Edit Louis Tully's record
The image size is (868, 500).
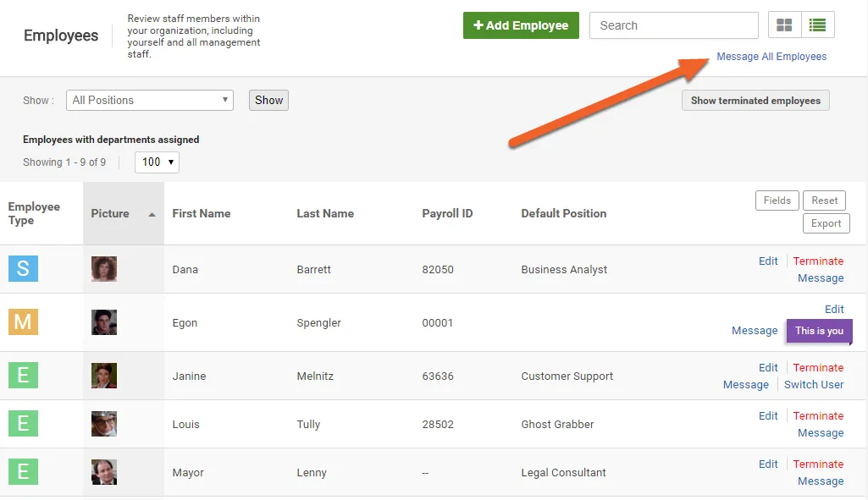point(768,416)
